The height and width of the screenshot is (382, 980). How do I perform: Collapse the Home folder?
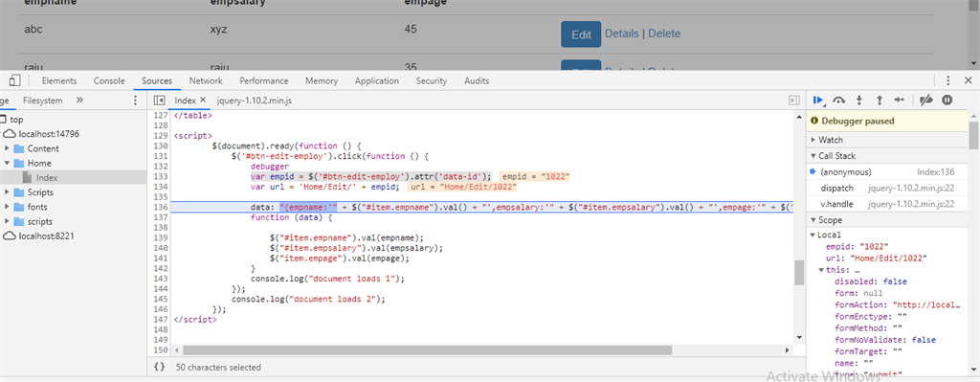coord(7,163)
